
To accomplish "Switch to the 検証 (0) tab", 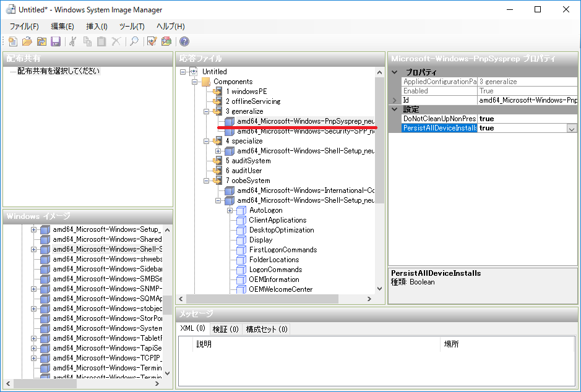I will [x=225, y=329].
